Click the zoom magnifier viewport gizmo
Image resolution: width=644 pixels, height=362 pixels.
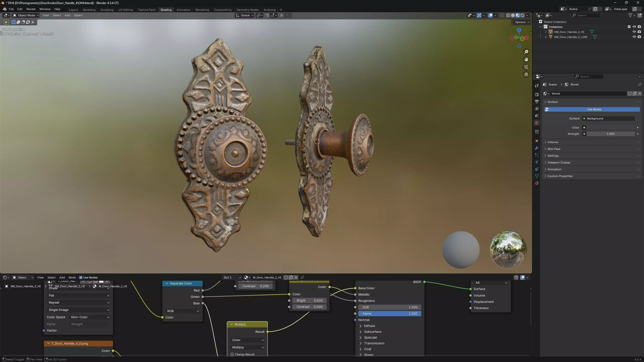(x=526, y=52)
